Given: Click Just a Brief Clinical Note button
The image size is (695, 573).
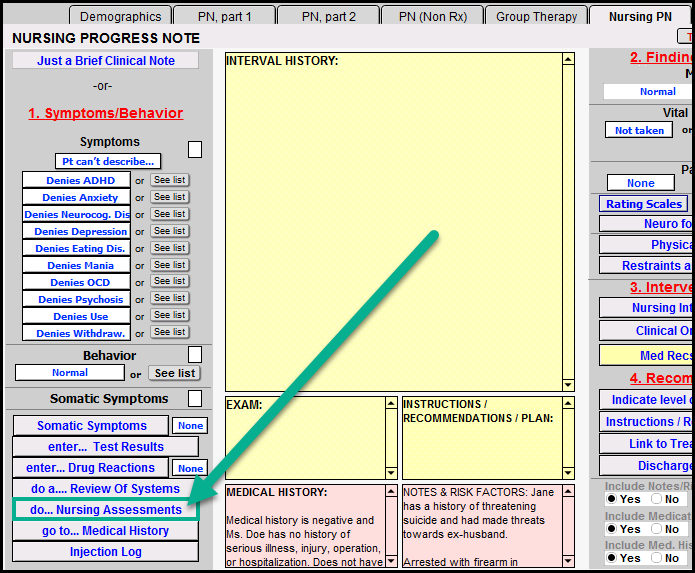Looking at the screenshot, I should coord(106,61).
